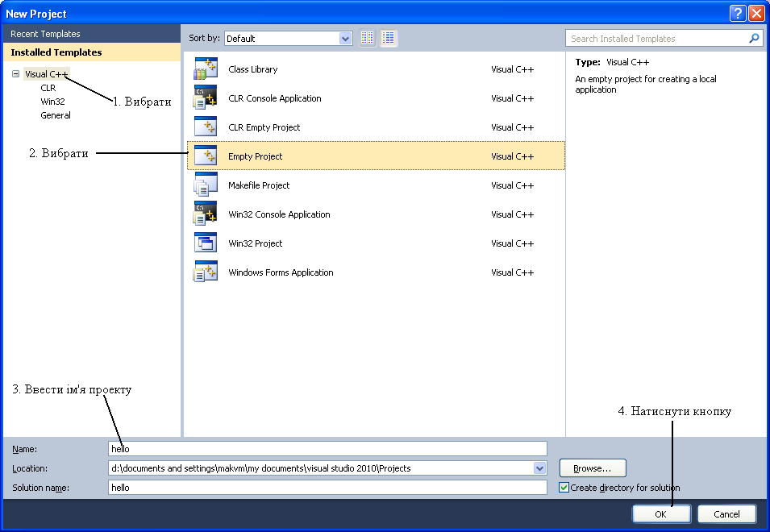Click the Cancel button

[x=726, y=513]
